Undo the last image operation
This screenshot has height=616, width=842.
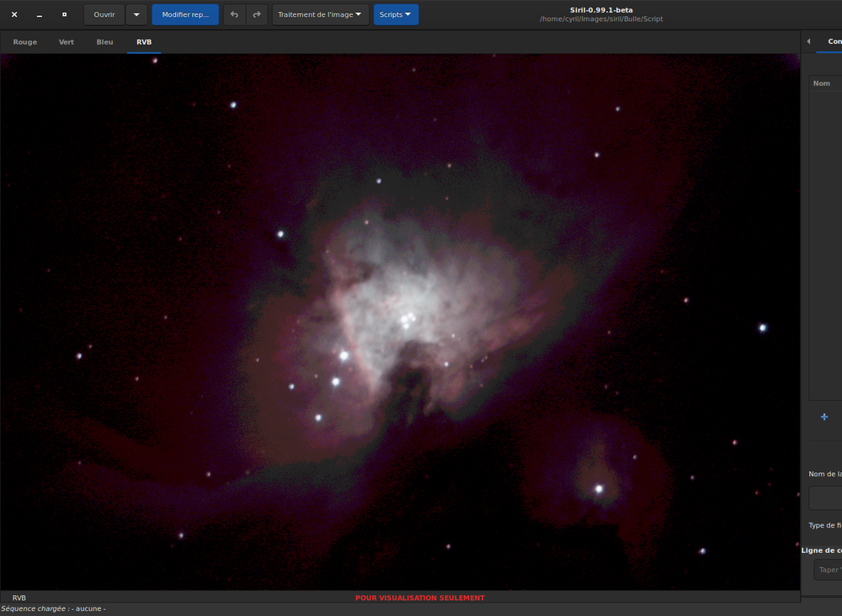(234, 14)
